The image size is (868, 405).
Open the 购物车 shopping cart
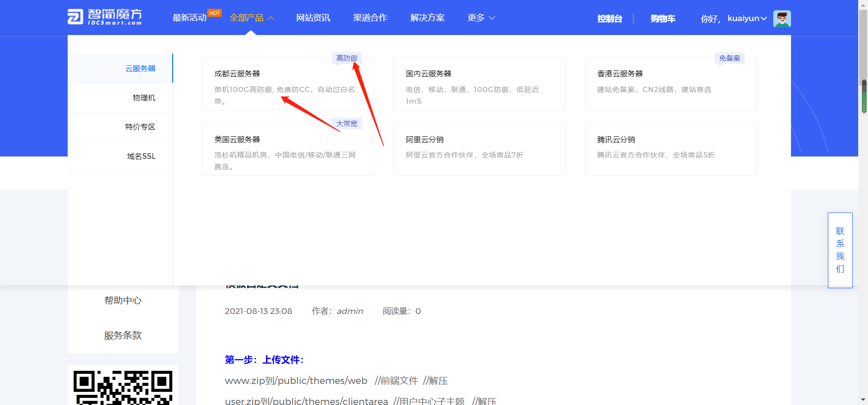[x=663, y=19]
